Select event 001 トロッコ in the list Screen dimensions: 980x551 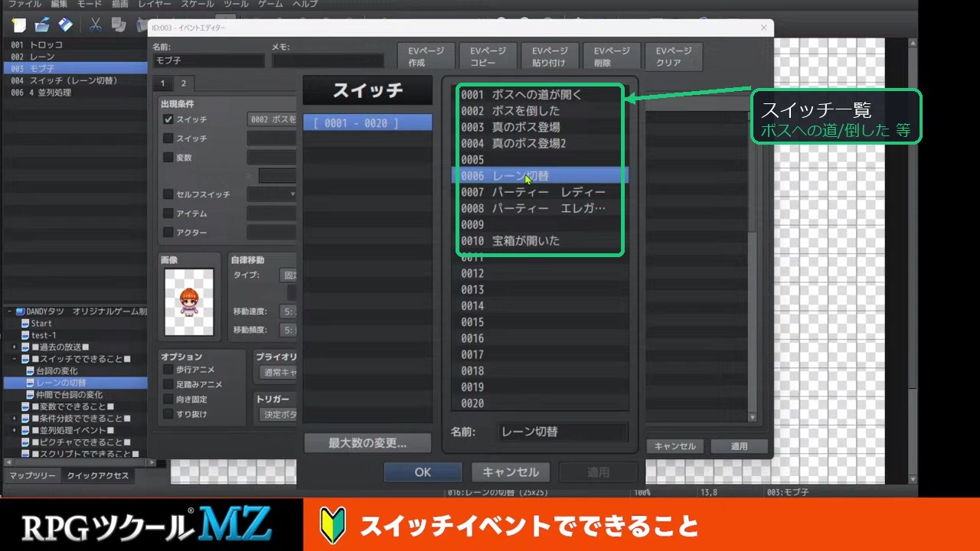[x=75, y=45]
